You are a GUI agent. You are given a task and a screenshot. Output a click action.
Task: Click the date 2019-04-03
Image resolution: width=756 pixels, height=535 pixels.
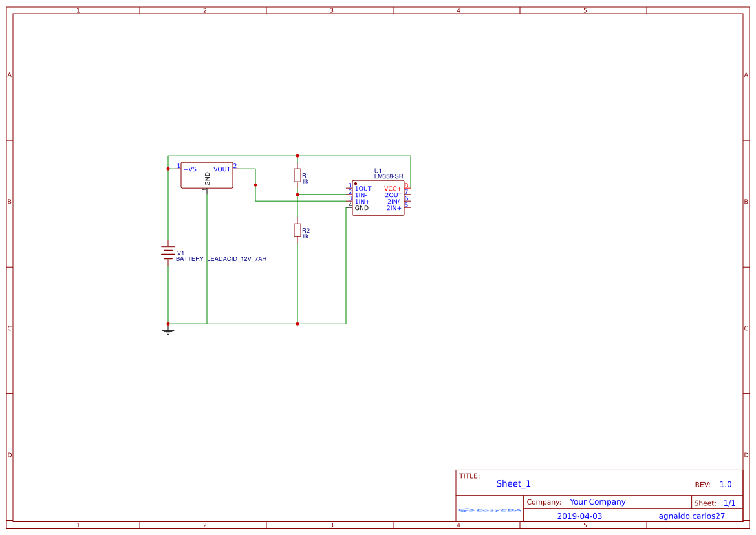point(579,516)
